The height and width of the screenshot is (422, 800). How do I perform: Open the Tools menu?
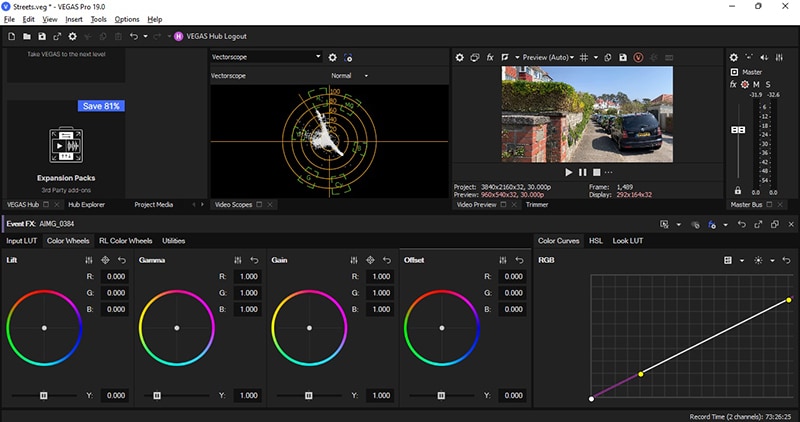(x=98, y=19)
